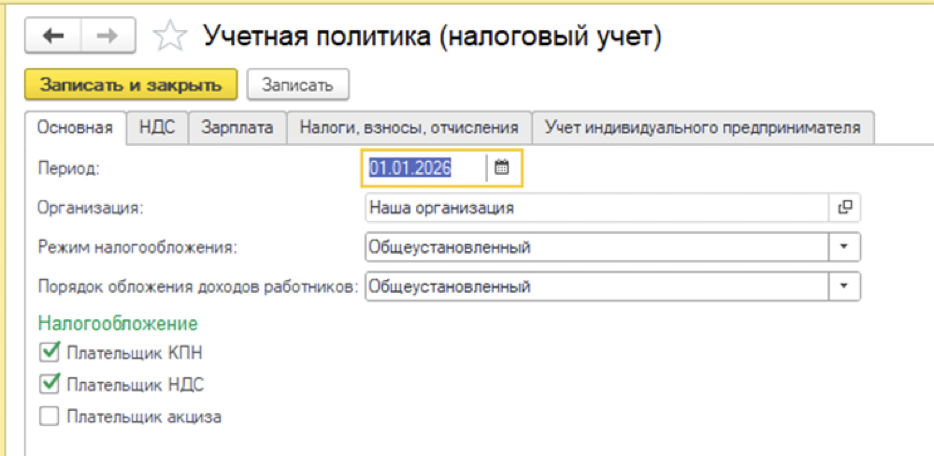Select the Налоги, взносы, отчисления tab

pyautogui.click(x=409, y=127)
